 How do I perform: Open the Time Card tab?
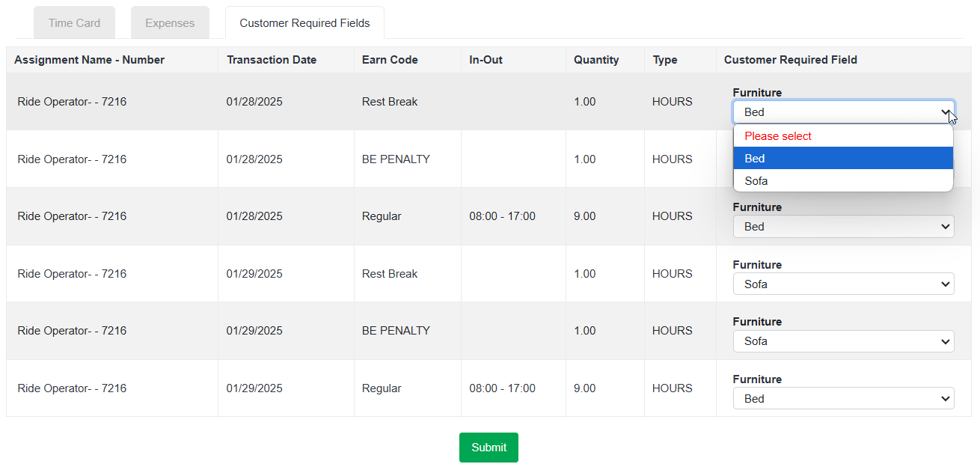(x=74, y=22)
